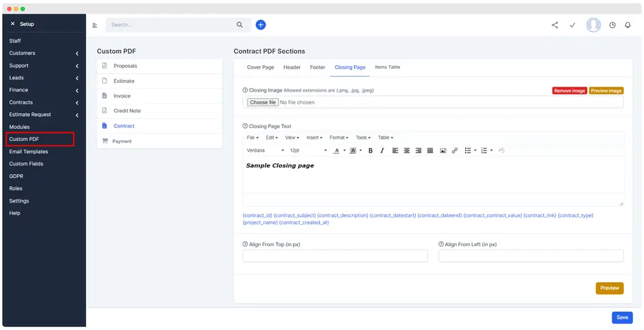Switch to the Cover Page tab
The width and height of the screenshot is (644, 330).
click(260, 67)
